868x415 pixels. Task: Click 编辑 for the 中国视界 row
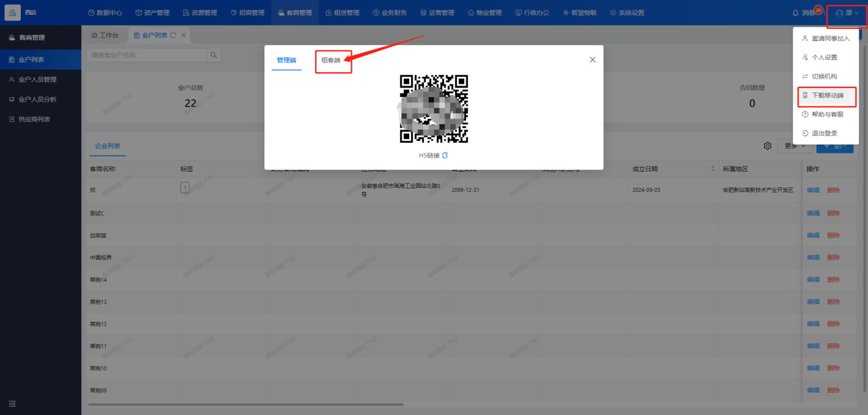coord(813,258)
